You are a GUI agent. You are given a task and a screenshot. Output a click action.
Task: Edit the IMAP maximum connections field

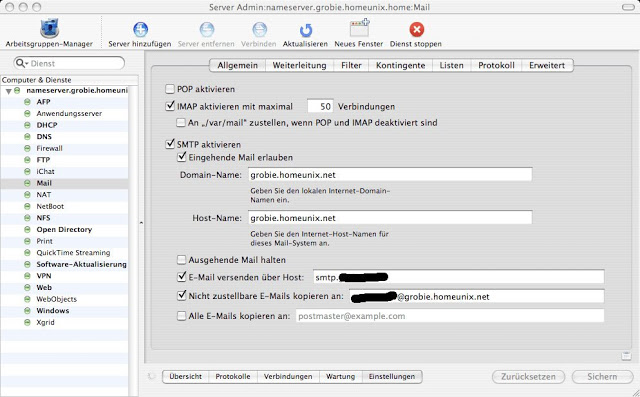pyautogui.click(x=320, y=106)
